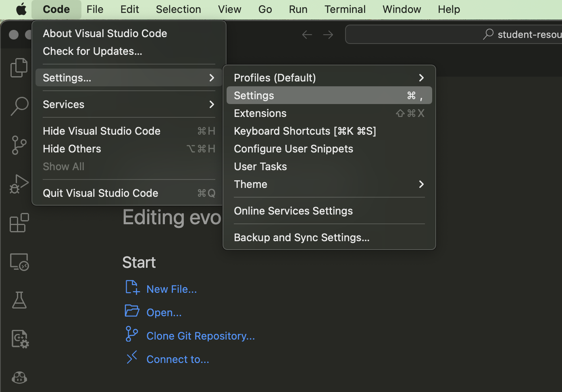Click the GitHub Copilot icon at bottom
The image size is (562, 392).
tap(19, 377)
